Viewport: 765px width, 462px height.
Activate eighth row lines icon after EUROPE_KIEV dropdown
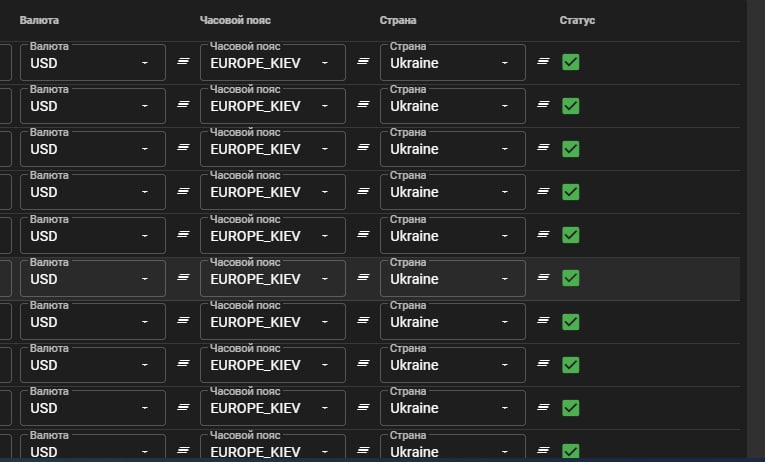(x=363, y=363)
